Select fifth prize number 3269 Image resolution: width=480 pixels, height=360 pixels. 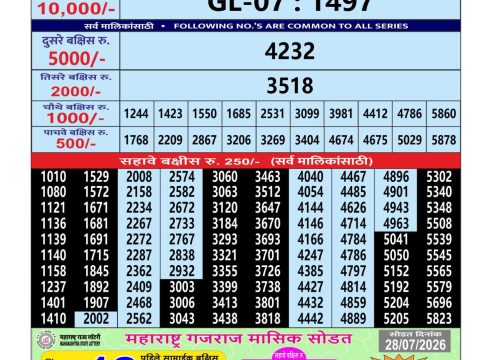coord(273,140)
